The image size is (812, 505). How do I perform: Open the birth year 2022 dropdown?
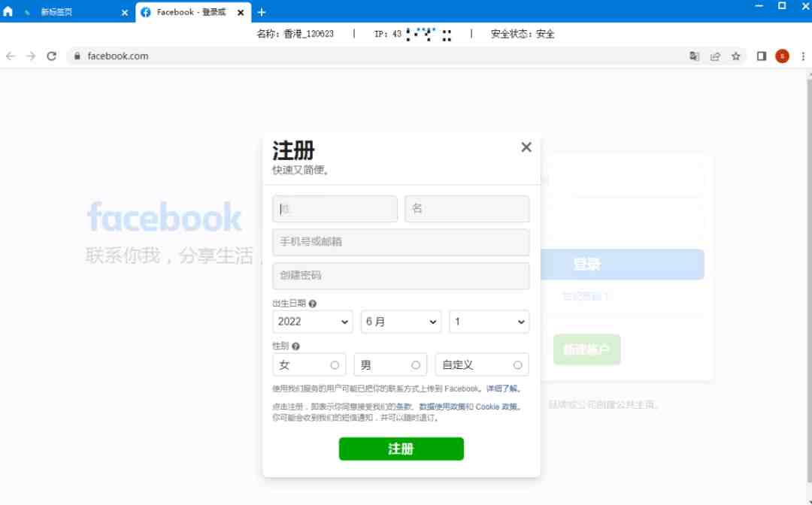(x=312, y=322)
